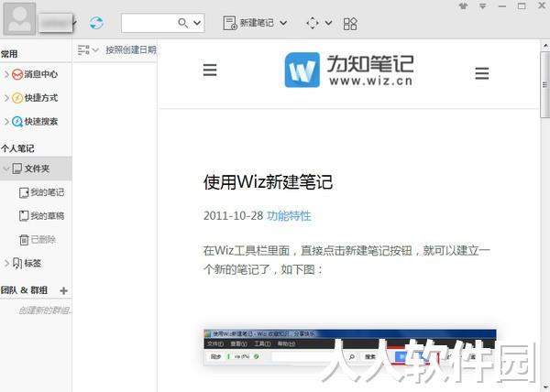The image size is (550, 392).
Task: Click the title bar skin shirt icon
Action: point(463,6)
